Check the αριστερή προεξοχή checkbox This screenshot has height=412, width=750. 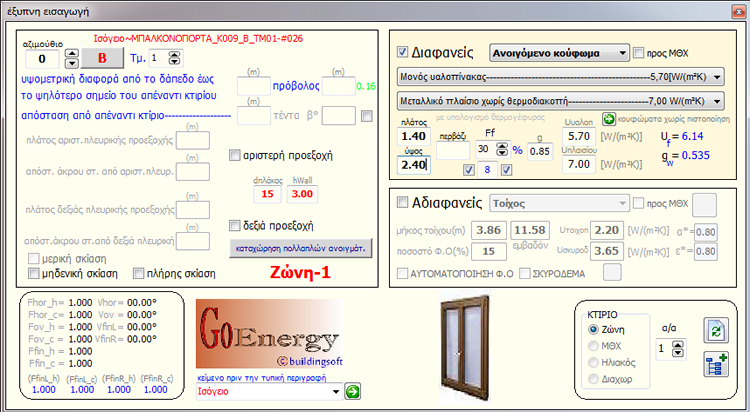[x=234, y=155]
